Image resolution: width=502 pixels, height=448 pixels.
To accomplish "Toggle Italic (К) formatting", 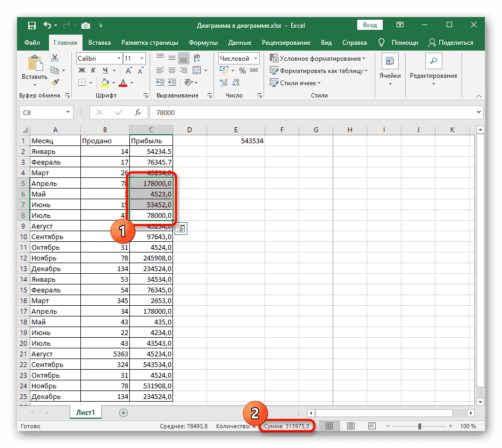I will (94, 70).
